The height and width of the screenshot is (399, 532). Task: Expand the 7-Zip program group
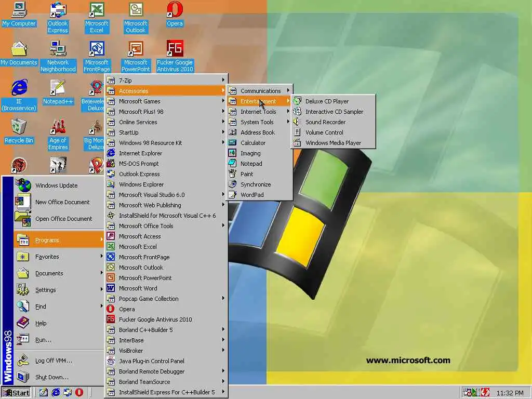point(166,81)
